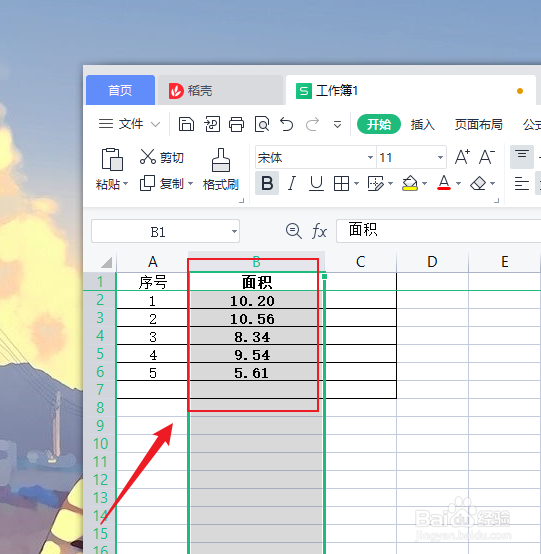Viewport: 541px width, 554px height.
Task: Click the Redo arrow
Action: 312,124
